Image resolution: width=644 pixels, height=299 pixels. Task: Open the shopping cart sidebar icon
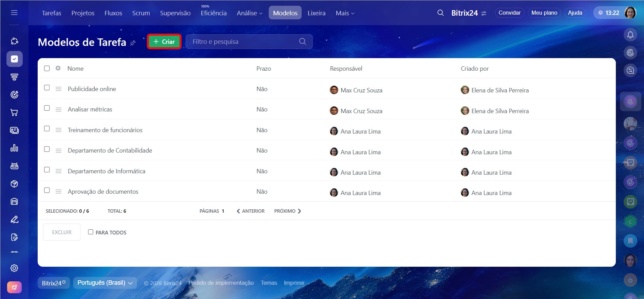[14, 112]
